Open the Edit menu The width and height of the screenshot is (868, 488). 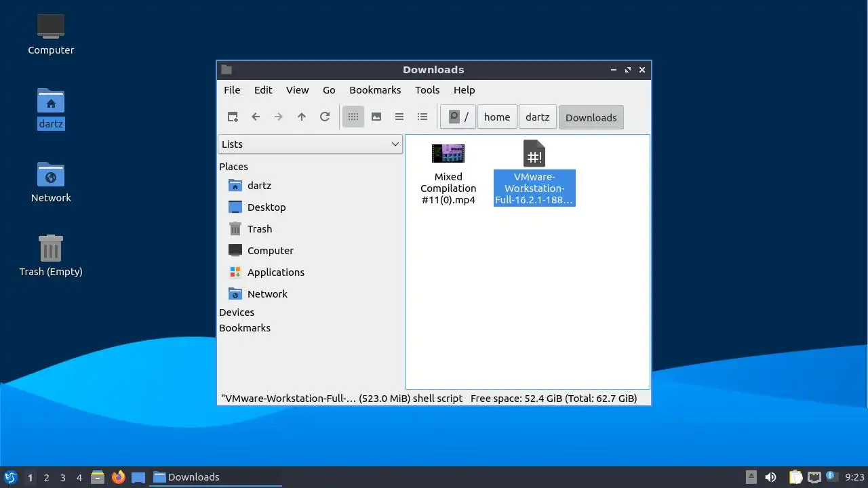click(x=263, y=89)
